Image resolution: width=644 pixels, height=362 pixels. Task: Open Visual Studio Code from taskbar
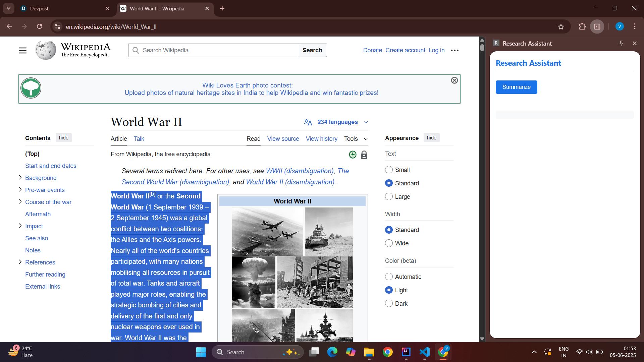[x=424, y=352]
